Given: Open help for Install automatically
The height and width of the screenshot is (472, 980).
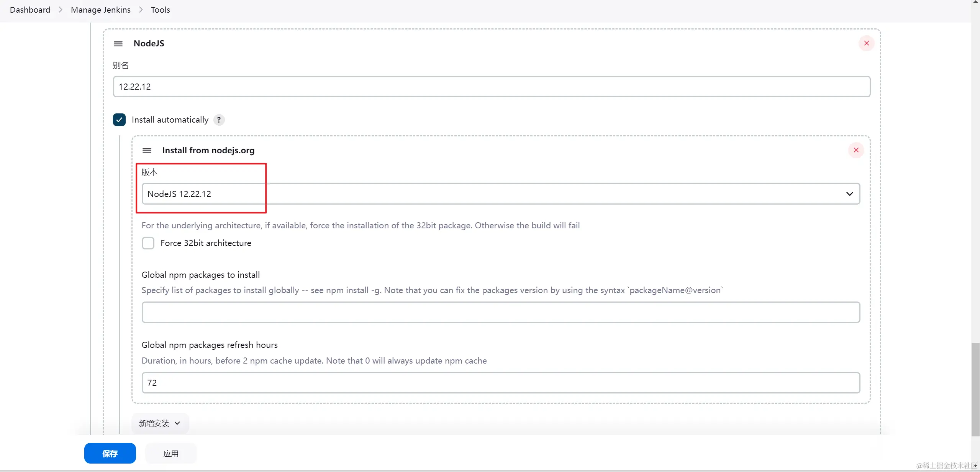Looking at the screenshot, I should pos(219,120).
